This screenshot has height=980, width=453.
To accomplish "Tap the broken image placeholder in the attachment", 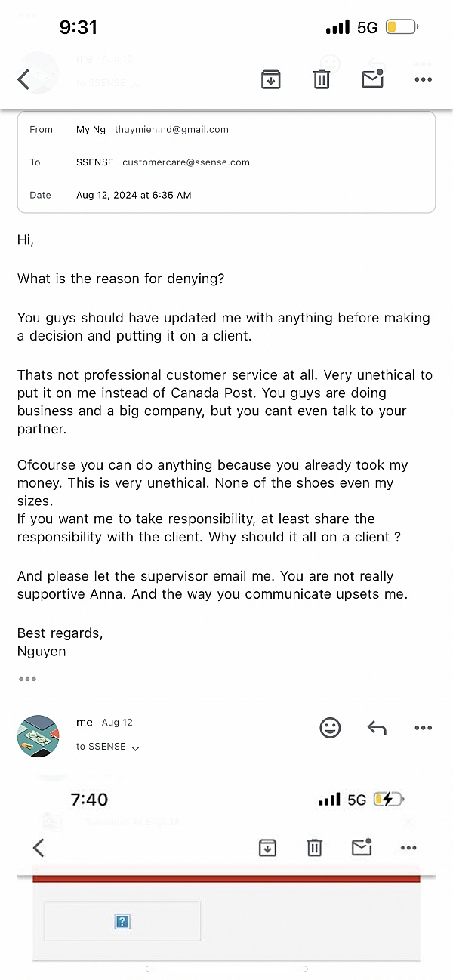I will click(x=122, y=921).
